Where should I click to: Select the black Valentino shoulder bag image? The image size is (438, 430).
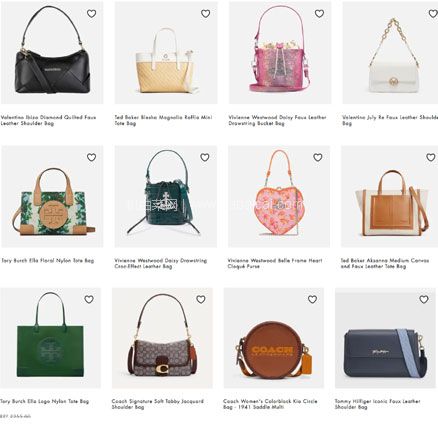[x=52, y=53]
